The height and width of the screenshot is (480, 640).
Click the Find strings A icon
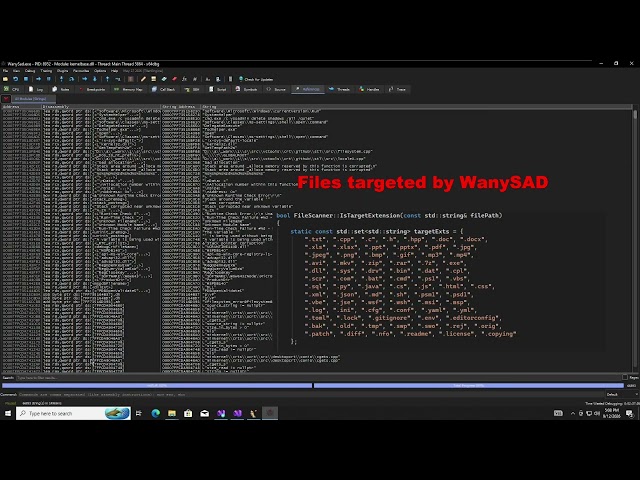pyautogui.click(x=207, y=79)
